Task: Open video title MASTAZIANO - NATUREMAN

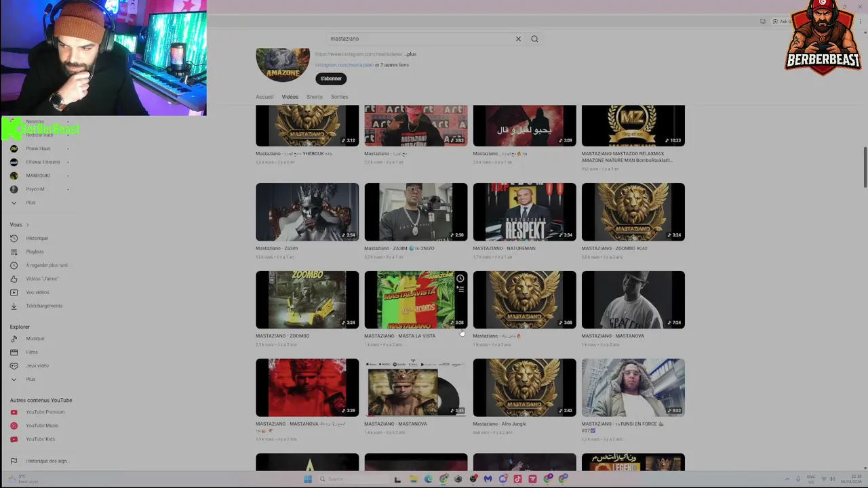Action: tap(504, 248)
